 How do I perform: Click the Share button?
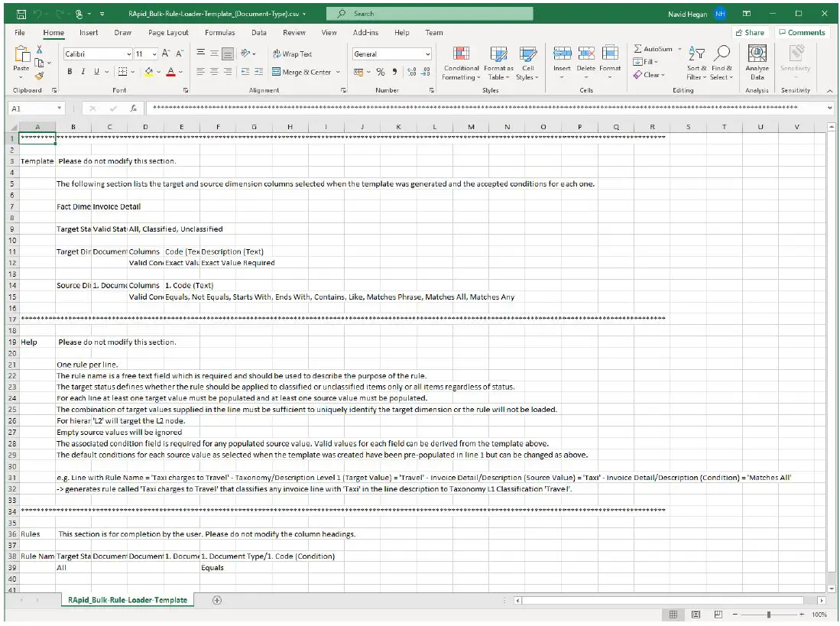click(x=750, y=32)
